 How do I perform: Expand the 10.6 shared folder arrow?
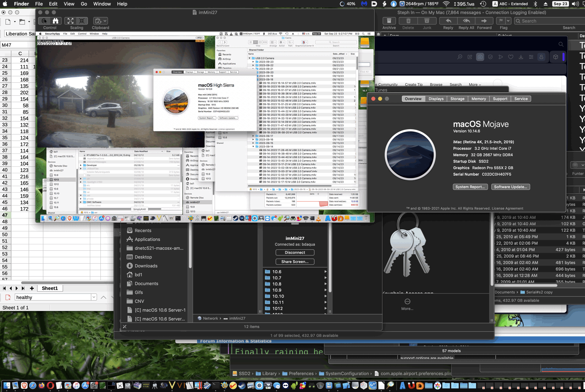click(325, 272)
